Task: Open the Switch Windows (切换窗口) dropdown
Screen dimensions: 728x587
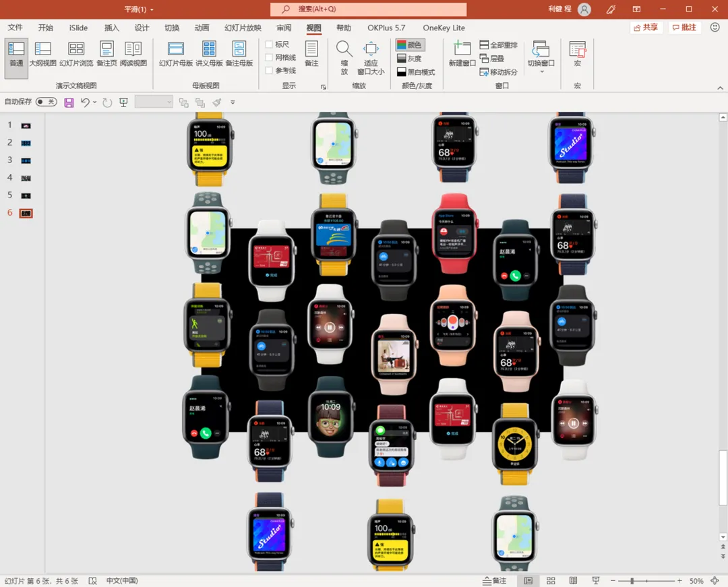Action: tap(541, 57)
